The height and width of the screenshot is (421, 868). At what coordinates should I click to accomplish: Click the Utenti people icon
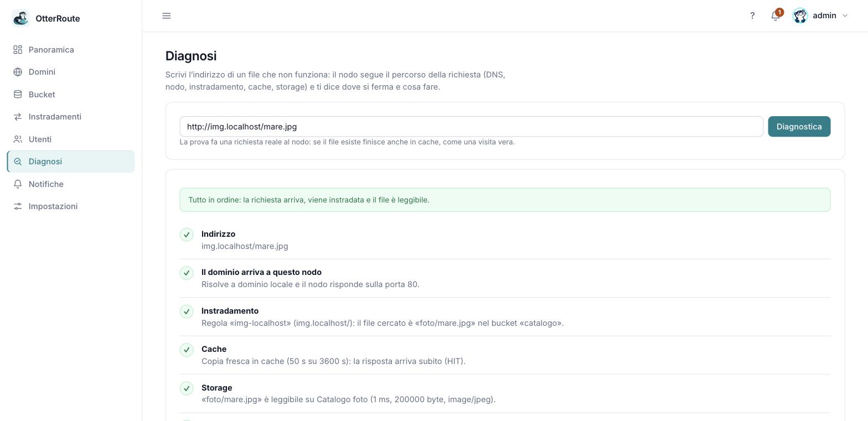[x=18, y=139]
